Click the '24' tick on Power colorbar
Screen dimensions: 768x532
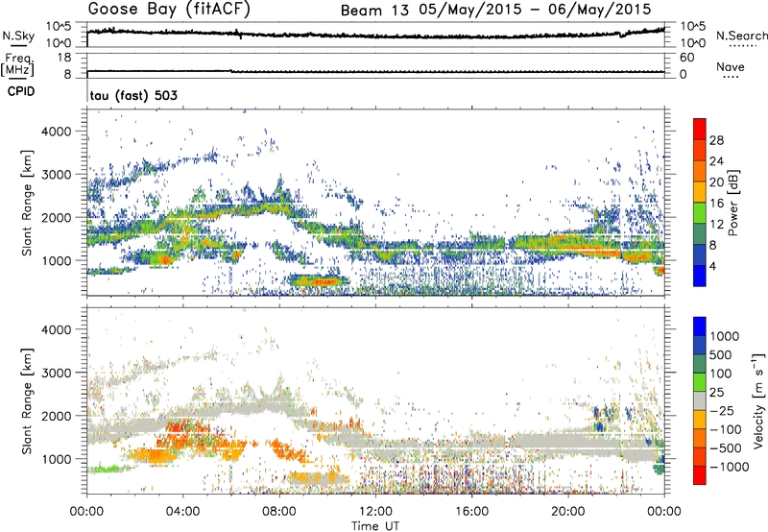[x=716, y=161]
